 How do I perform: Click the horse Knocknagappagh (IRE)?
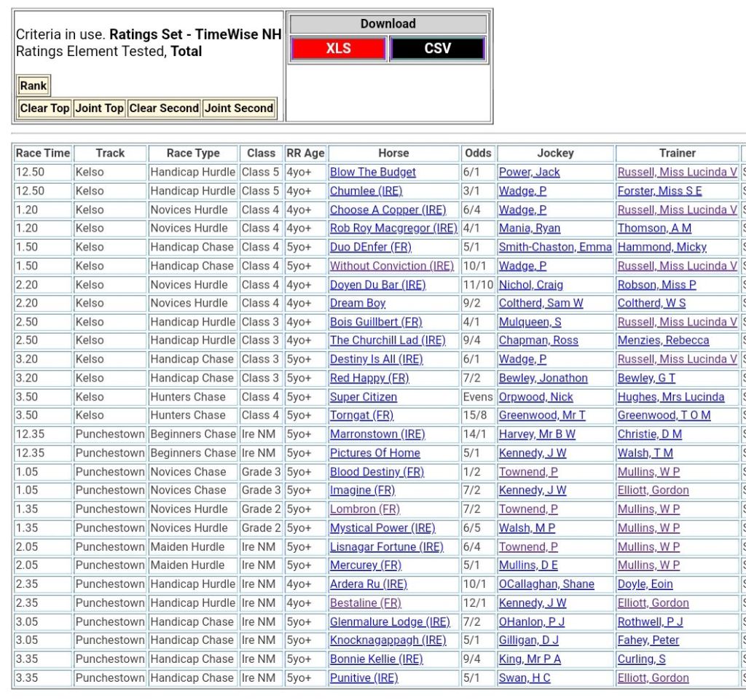point(388,640)
